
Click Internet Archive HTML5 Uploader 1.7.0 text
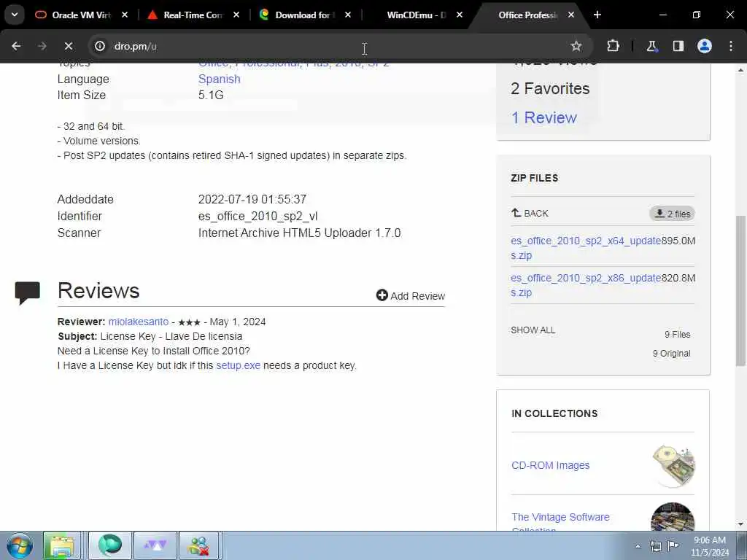(299, 233)
